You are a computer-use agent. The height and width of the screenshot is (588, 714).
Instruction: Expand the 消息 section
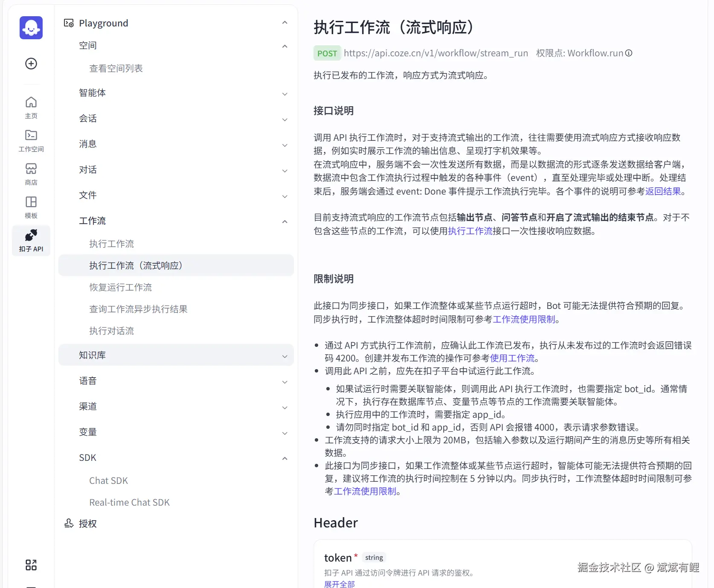(x=176, y=144)
